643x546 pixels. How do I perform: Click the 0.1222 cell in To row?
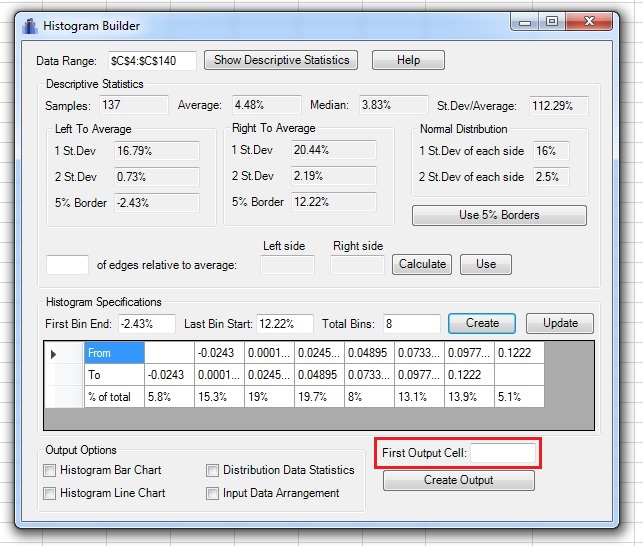470,375
